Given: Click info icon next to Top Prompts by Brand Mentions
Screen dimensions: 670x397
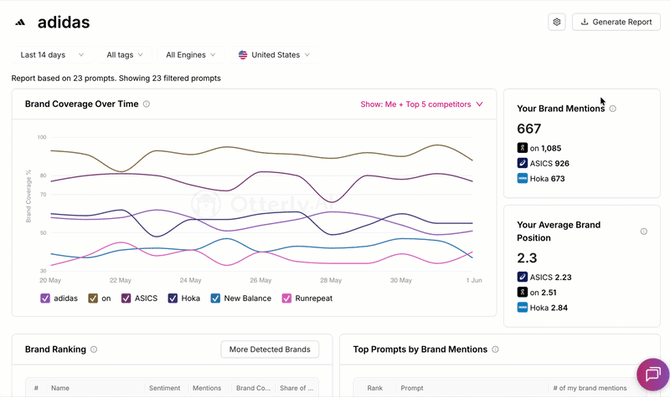Looking at the screenshot, I should click(495, 349).
